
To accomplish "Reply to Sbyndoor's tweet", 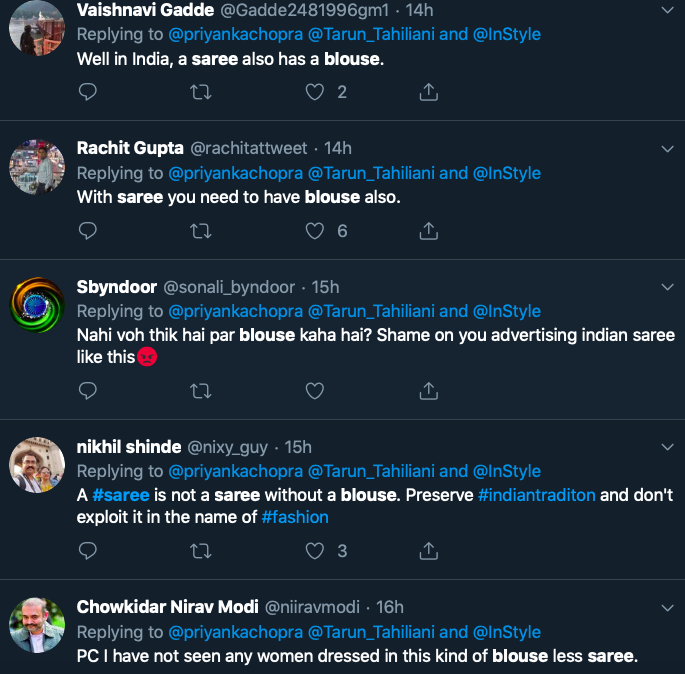I will 88,390.
